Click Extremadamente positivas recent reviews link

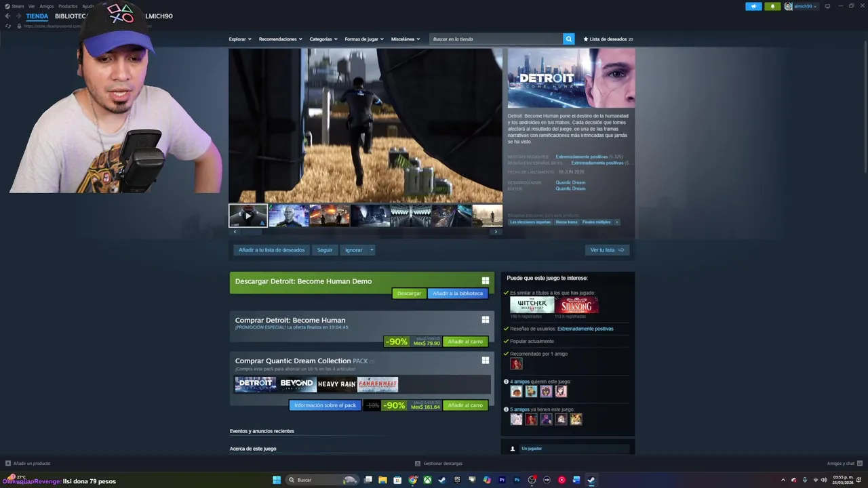pos(582,157)
